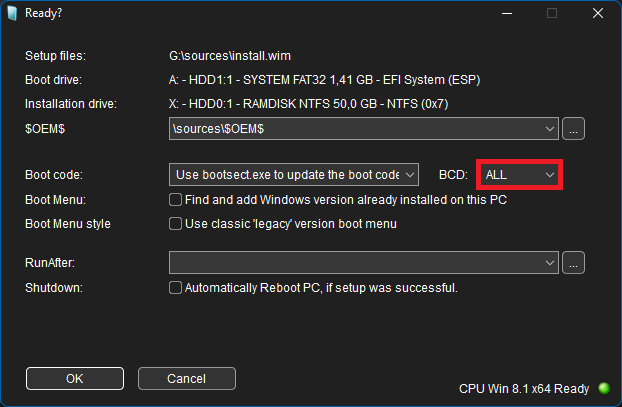Viewport: 622px width, 407px height.
Task: Click the green CPU ready status indicator
Action: [x=604, y=388]
